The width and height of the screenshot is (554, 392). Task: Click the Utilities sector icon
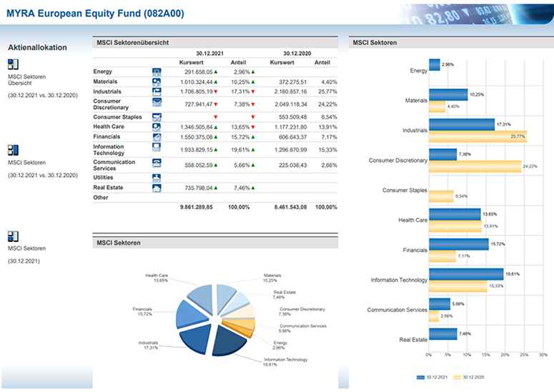[157, 177]
